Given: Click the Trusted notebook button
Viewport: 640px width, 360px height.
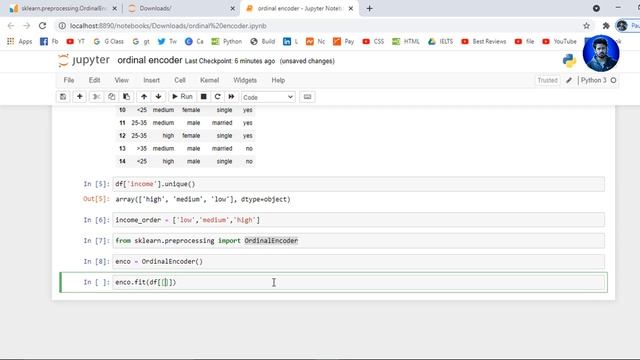Looking at the screenshot, I should (x=547, y=80).
